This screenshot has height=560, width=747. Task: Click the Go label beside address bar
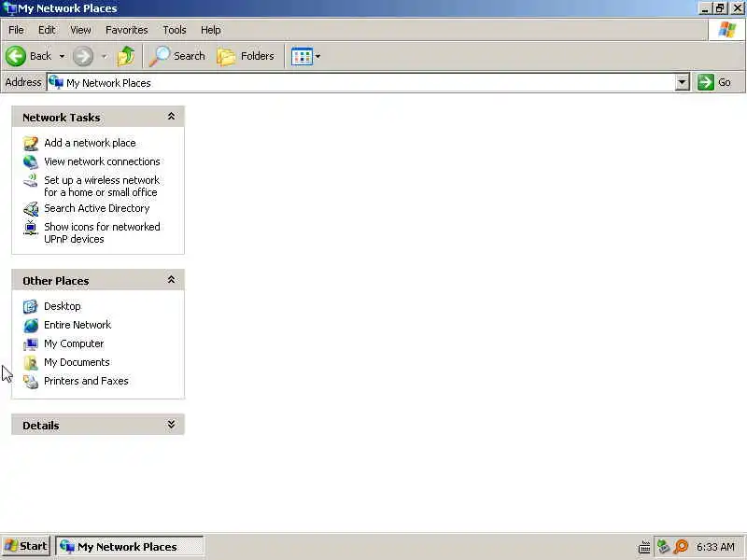click(x=725, y=82)
